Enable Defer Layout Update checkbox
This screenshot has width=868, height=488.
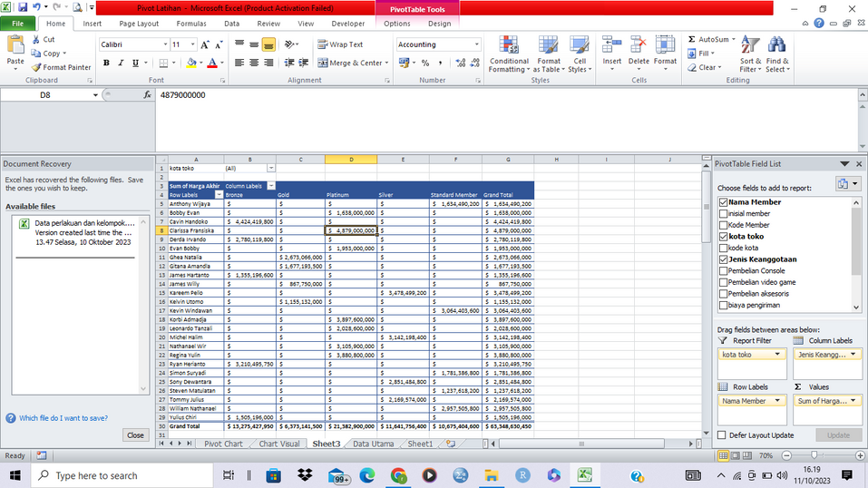[722, 435]
